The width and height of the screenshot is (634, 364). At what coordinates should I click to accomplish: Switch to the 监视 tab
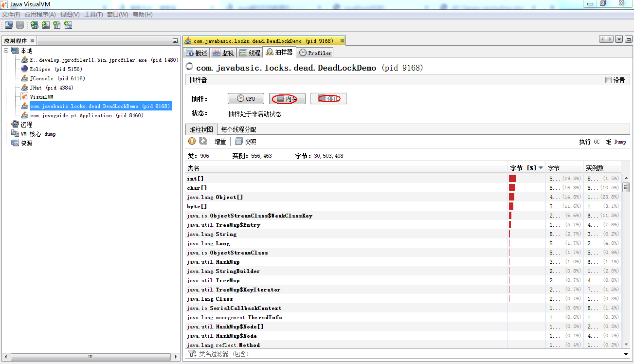[223, 53]
